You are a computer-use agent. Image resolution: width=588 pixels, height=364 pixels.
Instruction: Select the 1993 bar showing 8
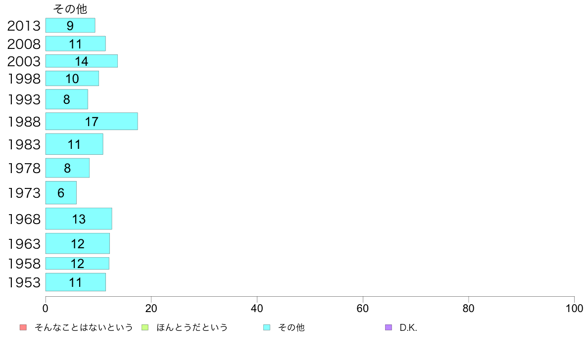pyautogui.click(x=66, y=99)
